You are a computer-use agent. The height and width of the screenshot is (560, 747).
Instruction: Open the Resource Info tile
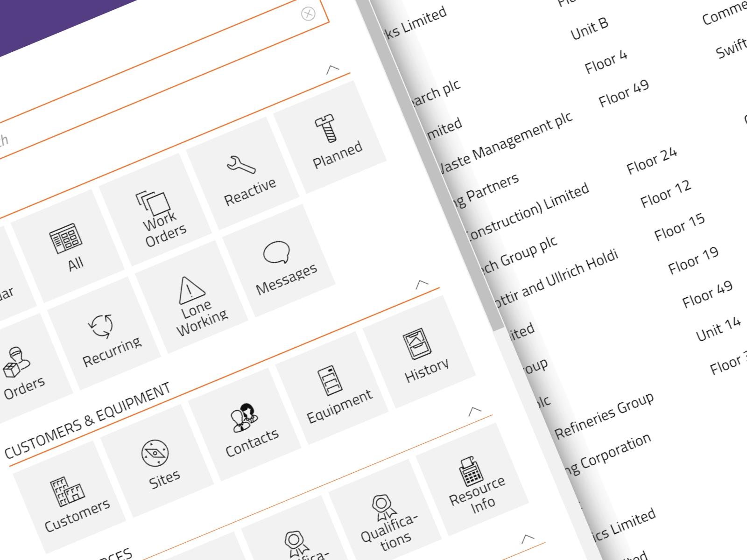pyautogui.click(x=472, y=480)
